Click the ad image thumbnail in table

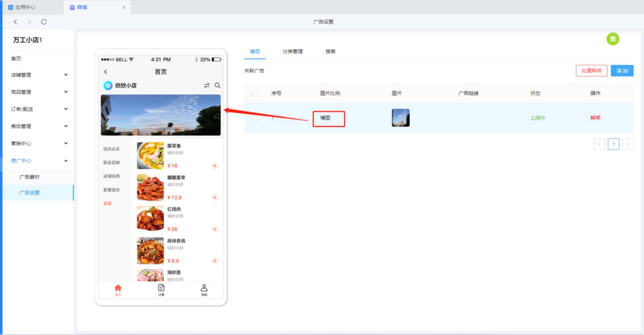coord(401,118)
